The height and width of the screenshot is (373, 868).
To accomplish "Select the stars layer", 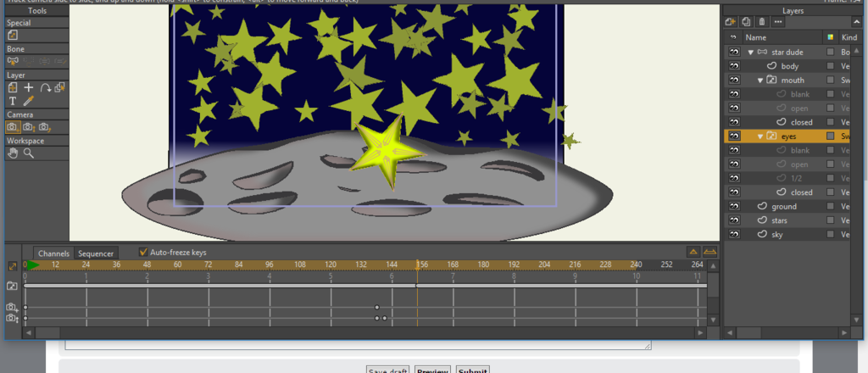I will [779, 220].
